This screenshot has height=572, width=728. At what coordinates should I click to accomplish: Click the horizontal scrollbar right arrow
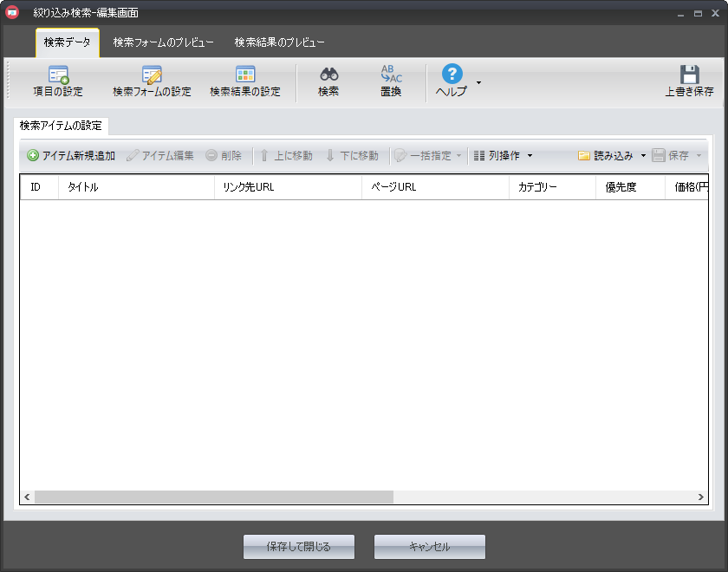[701, 497]
